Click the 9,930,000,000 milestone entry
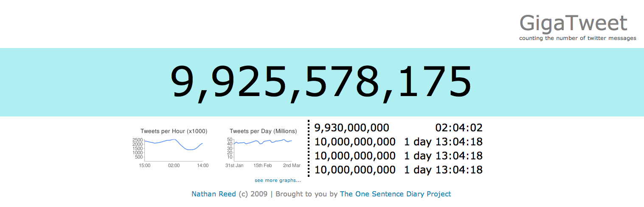 352,128
